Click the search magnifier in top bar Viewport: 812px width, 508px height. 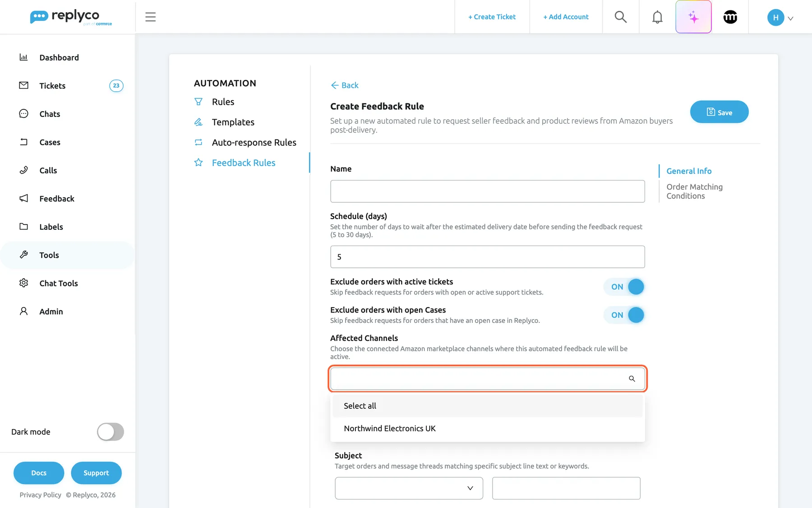[x=621, y=17]
